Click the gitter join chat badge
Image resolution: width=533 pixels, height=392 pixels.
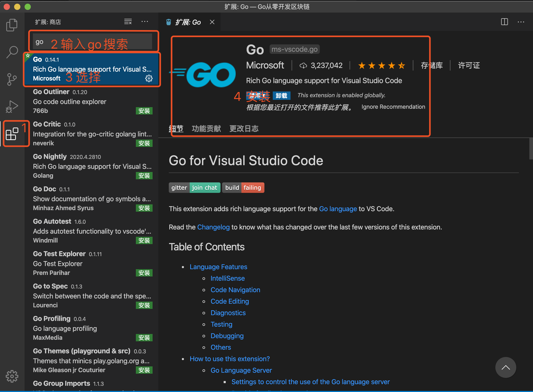point(194,188)
